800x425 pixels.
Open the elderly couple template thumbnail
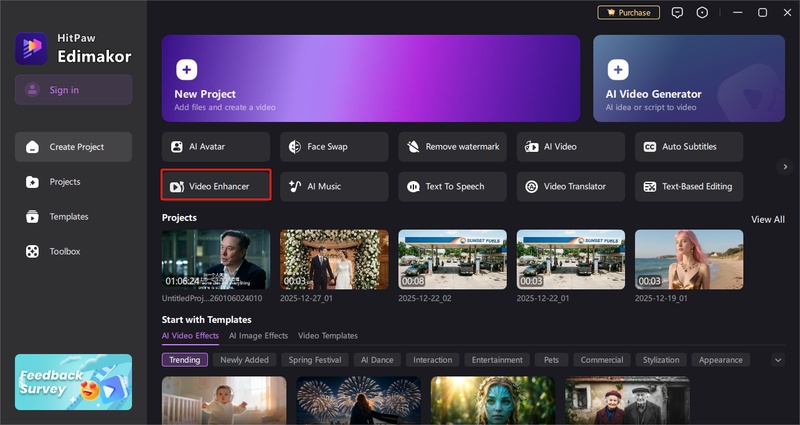(x=628, y=401)
